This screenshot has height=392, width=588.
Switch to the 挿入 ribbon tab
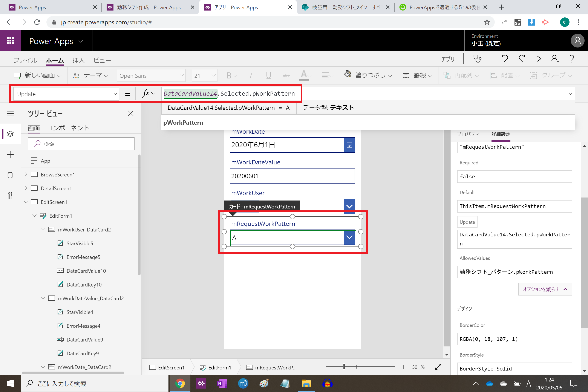point(78,60)
